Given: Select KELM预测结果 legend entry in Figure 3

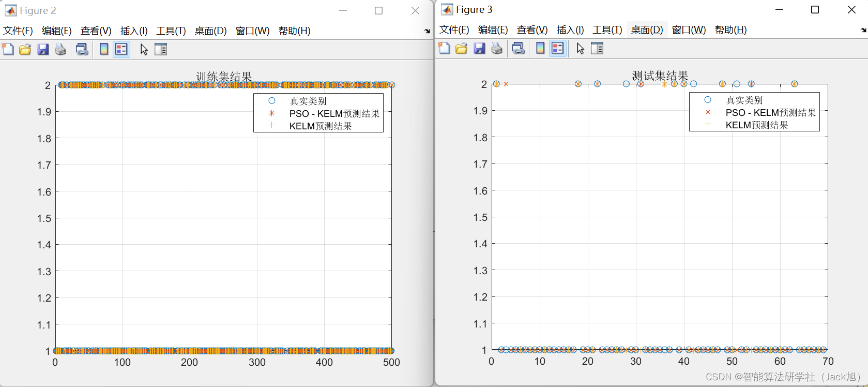Looking at the screenshot, I should pos(757,125).
